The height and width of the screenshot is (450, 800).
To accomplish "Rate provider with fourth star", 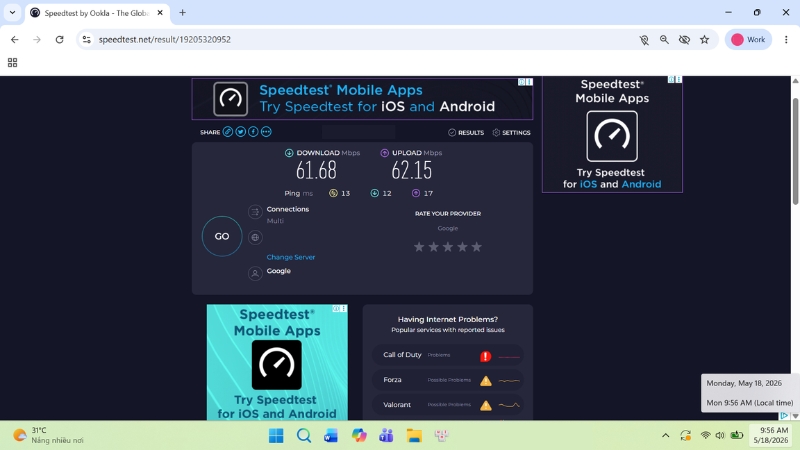I will (462, 247).
